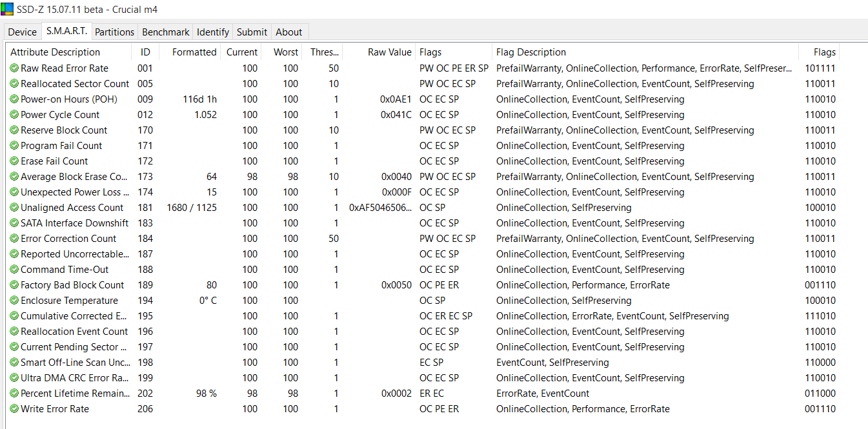Click the Formatted column header

click(x=189, y=52)
